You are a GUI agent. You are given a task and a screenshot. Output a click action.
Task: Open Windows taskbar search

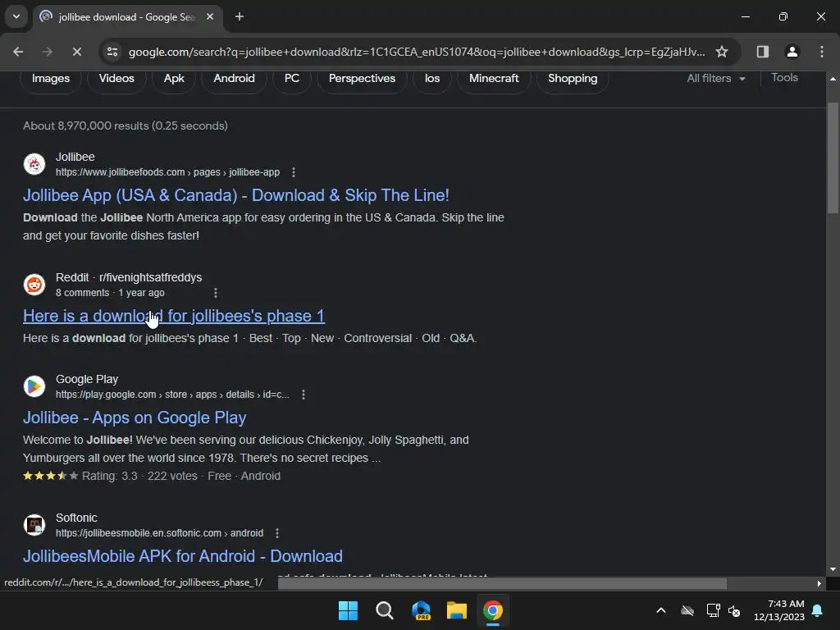384,610
